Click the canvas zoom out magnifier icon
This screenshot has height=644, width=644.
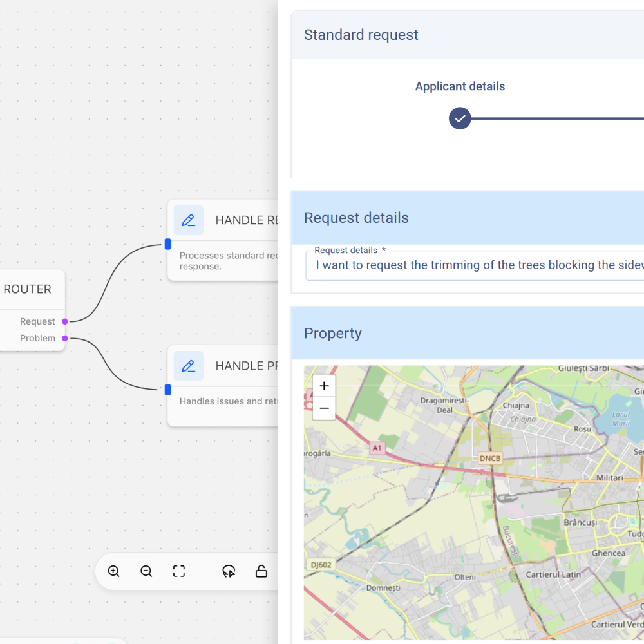coord(146,571)
